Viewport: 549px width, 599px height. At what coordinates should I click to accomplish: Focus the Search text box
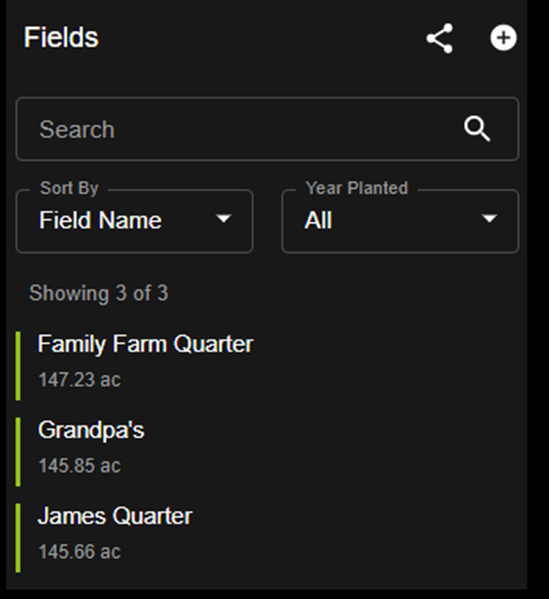point(267,129)
